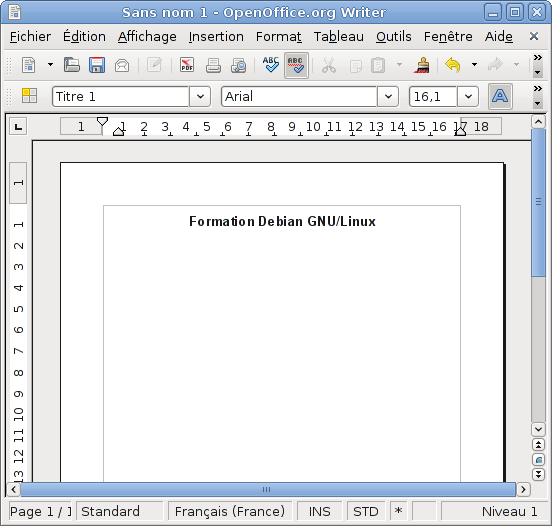
Task: Click the New document icon
Action: 29,65
